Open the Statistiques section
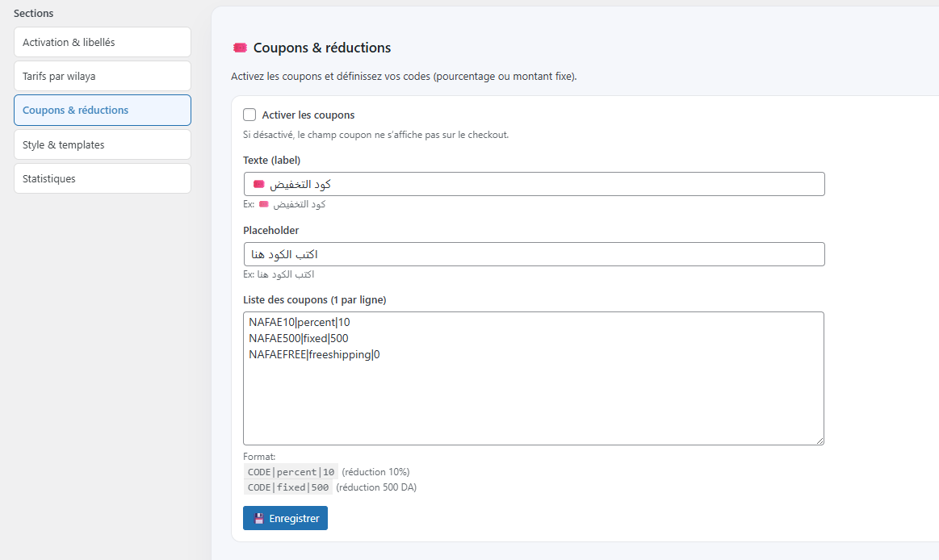 pyautogui.click(x=102, y=178)
